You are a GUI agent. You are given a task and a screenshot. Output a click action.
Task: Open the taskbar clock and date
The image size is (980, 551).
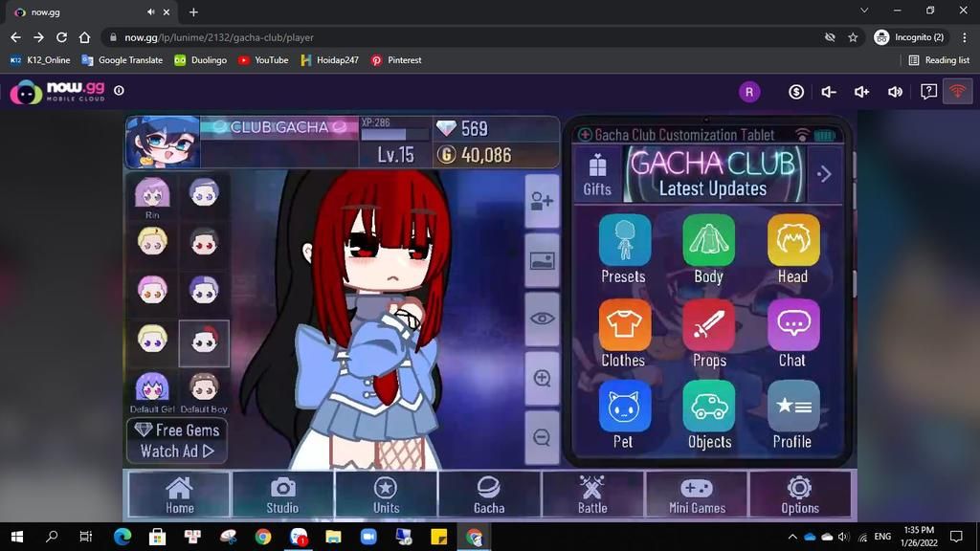[x=919, y=537]
